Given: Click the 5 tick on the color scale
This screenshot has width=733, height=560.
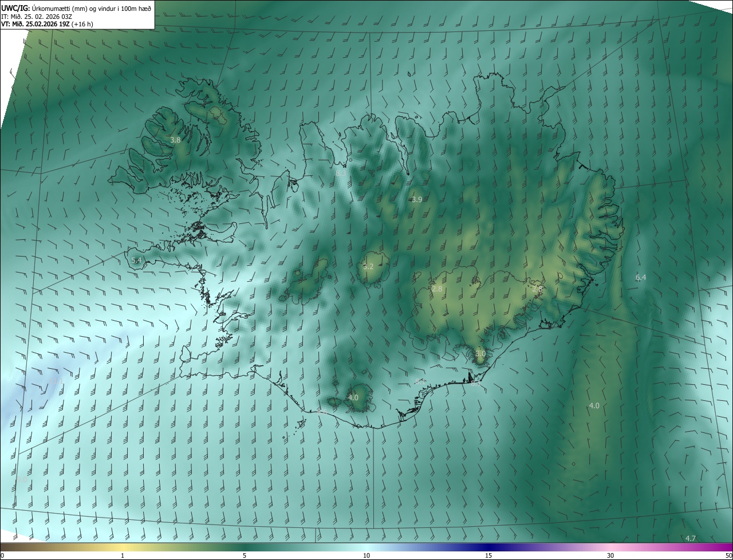Looking at the screenshot, I should click(245, 555).
